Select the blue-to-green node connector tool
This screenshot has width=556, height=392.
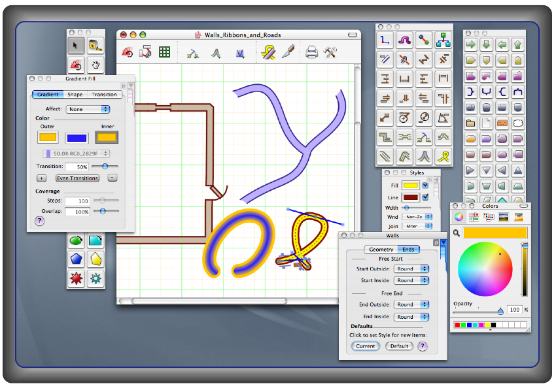[x=424, y=41]
